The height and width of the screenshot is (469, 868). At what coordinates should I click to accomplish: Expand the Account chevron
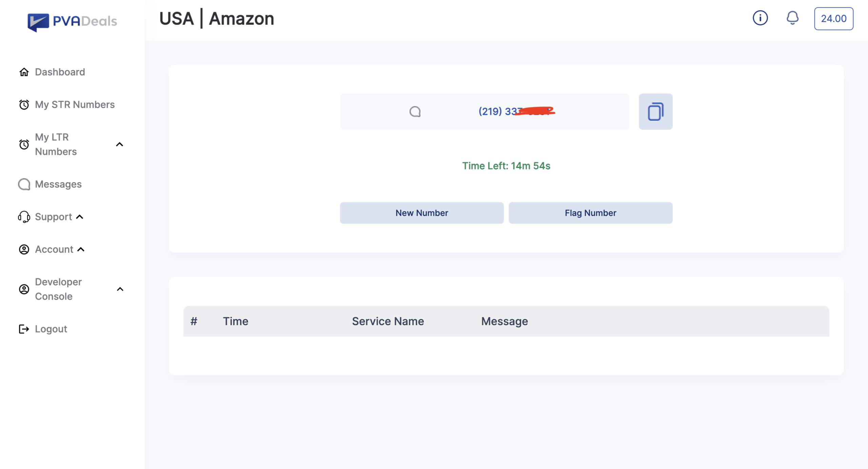pos(81,249)
